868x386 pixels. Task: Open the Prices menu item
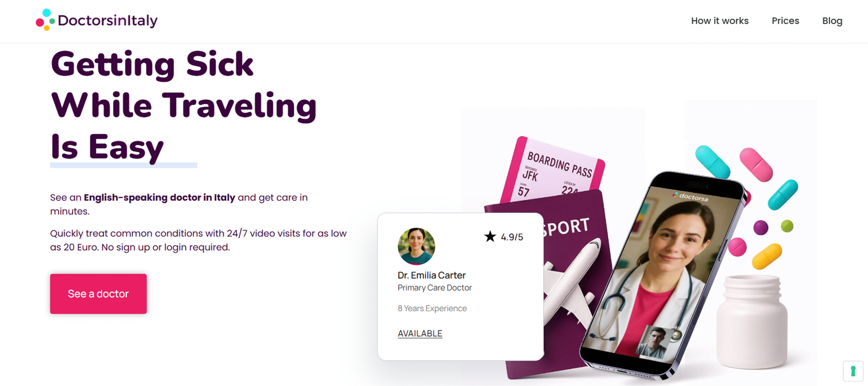[x=785, y=21]
